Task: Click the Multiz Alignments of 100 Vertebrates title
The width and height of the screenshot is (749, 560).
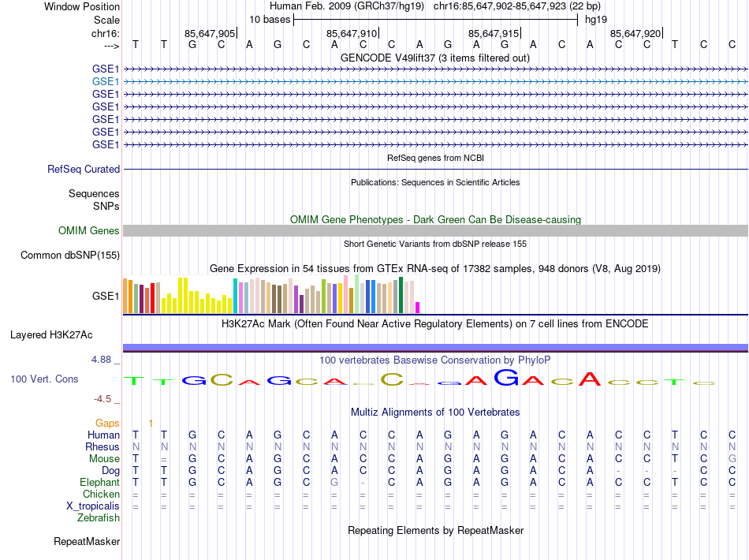Action: 435,413
